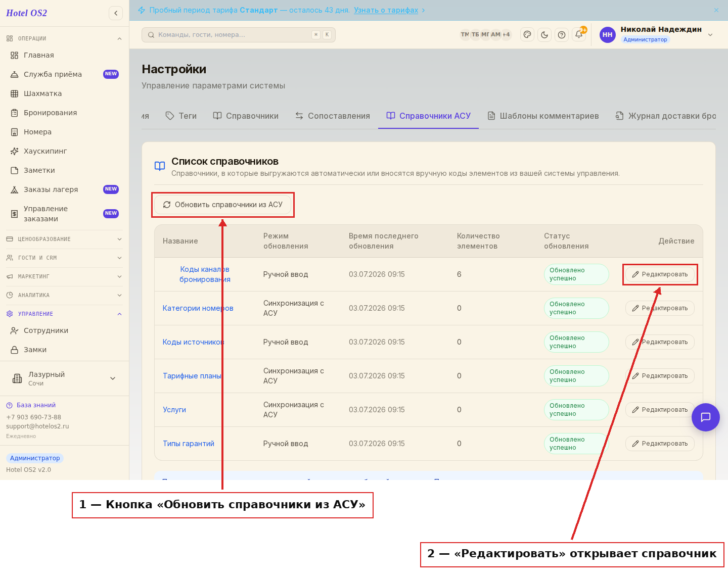Edit the Тарифные планы row
Viewport: 728px width, 579px height.
pos(660,376)
